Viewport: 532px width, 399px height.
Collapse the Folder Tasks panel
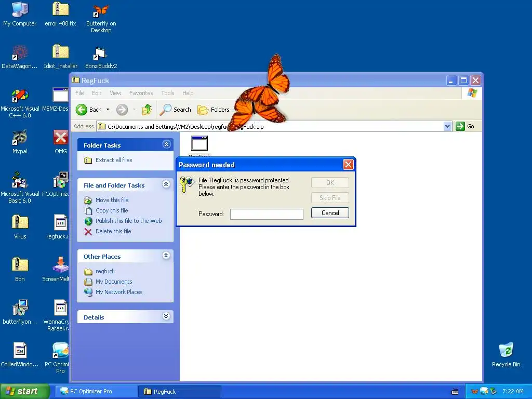coord(167,144)
